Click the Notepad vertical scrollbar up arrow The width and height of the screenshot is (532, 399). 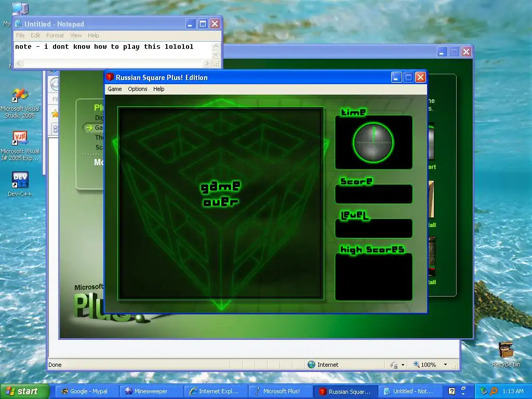tap(216, 46)
